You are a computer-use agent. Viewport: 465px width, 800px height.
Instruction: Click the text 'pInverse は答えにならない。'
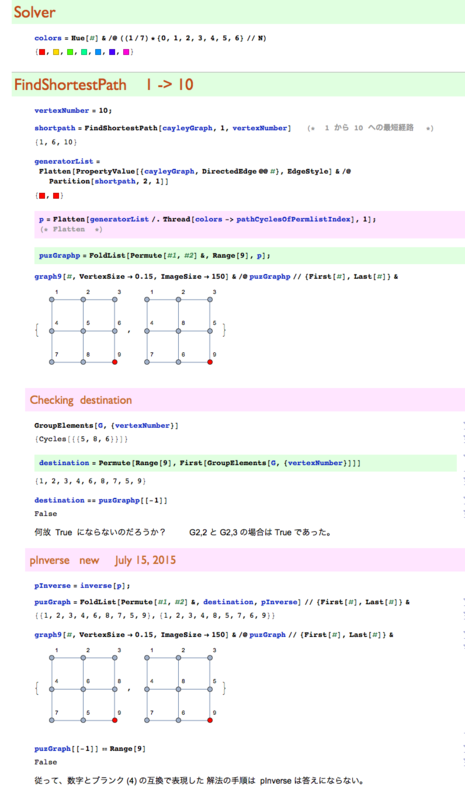click(311, 781)
